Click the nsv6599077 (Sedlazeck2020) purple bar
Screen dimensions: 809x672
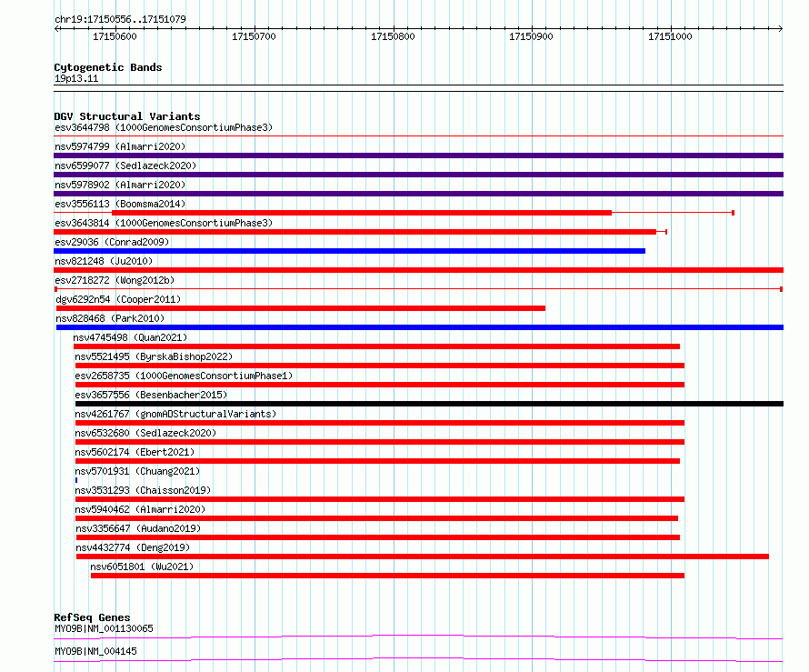click(x=418, y=175)
